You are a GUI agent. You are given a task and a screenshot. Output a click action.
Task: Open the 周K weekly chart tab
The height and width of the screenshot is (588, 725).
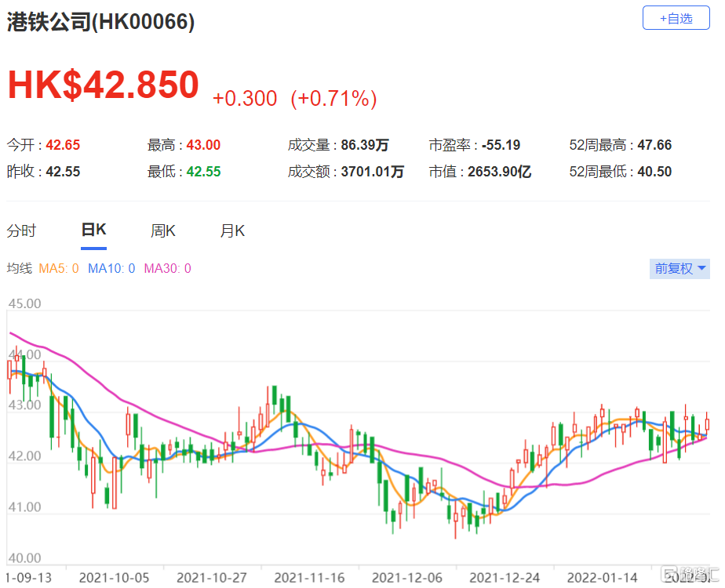pyautogui.click(x=162, y=231)
